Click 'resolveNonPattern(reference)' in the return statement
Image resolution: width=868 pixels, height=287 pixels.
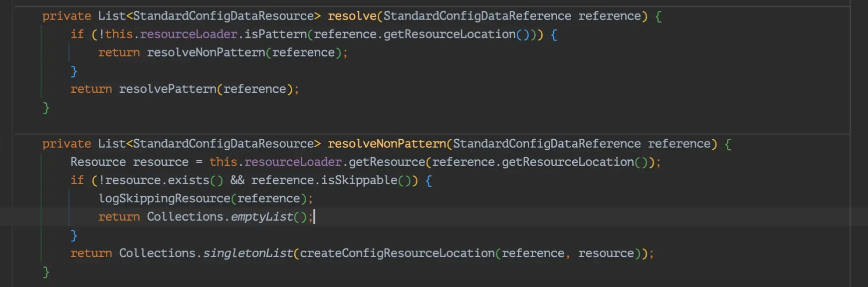[x=244, y=52]
